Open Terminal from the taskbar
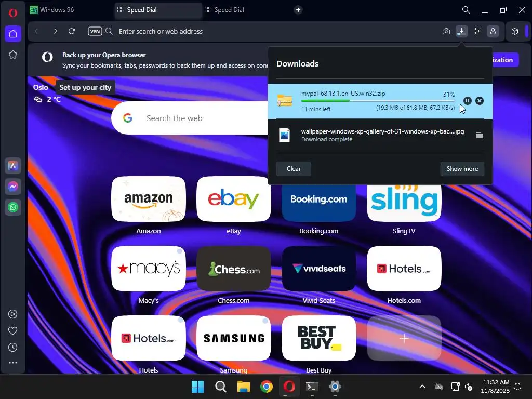The height and width of the screenshot is (399, 532). point(312,387)
